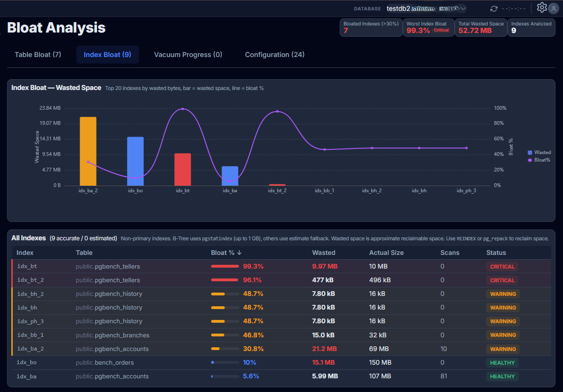Click the orange idx_ba_2 bar in the chart
Viewport: 563px width, 392px height.
tap(88, 151)
